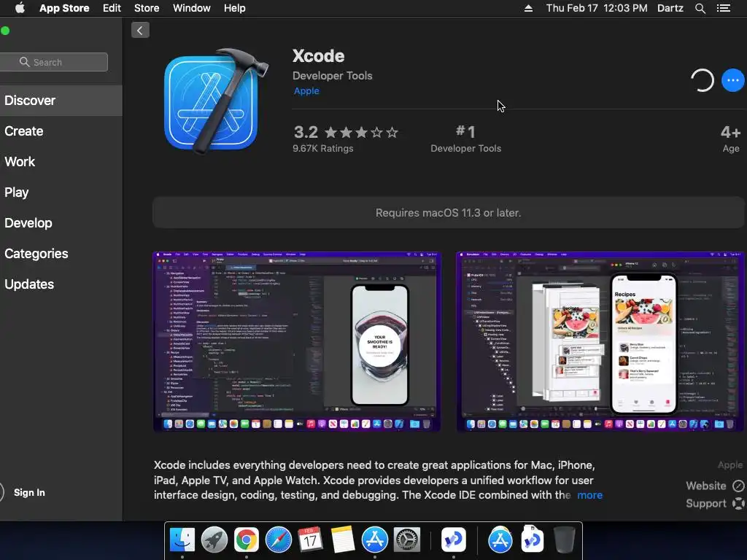Open the Support link
This screenshot has width=747, height=560.
(706, 503)
